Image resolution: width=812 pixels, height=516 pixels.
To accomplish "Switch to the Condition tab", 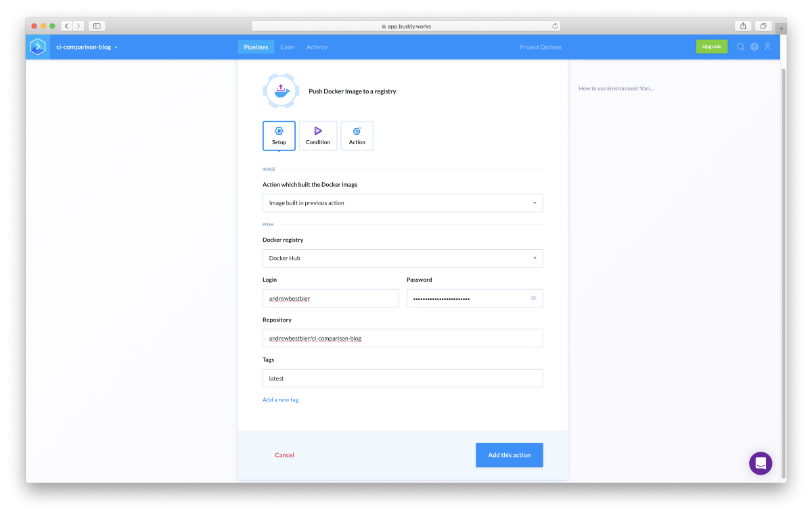I will [x=318, y=135].
